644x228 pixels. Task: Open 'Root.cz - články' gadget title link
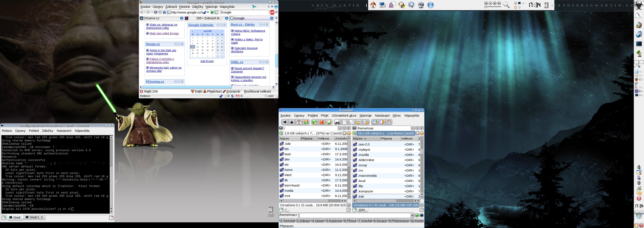243,25
